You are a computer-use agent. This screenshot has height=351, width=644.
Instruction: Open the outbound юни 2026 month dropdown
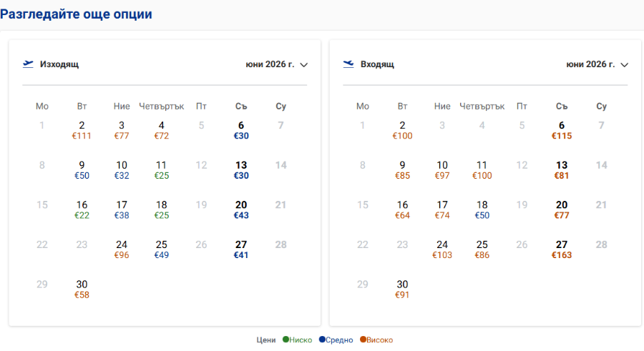[x=276, y=64]
